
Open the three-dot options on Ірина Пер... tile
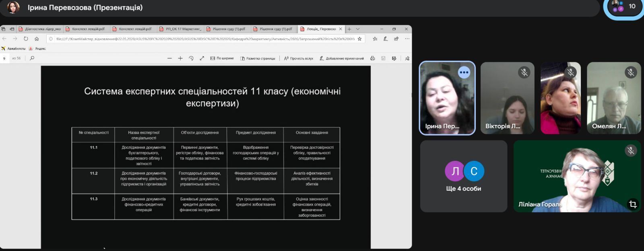coord(464,72)
